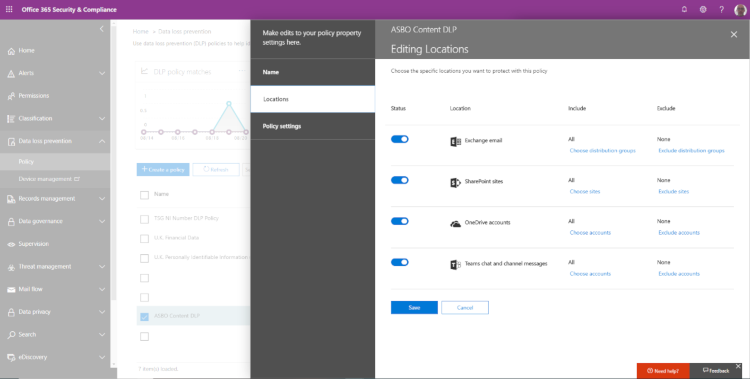Open Policy under Data loss prevention
750x379 pixels.
coord(55,162)
